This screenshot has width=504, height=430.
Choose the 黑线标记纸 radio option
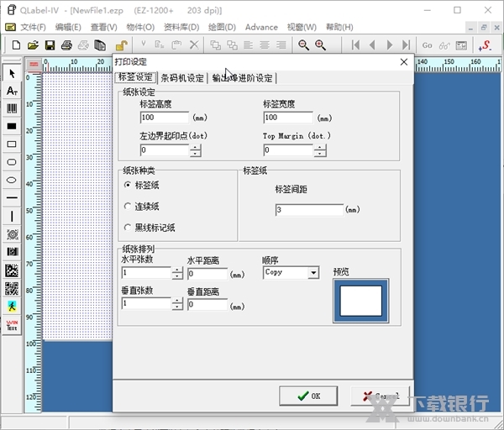point(128,227)
